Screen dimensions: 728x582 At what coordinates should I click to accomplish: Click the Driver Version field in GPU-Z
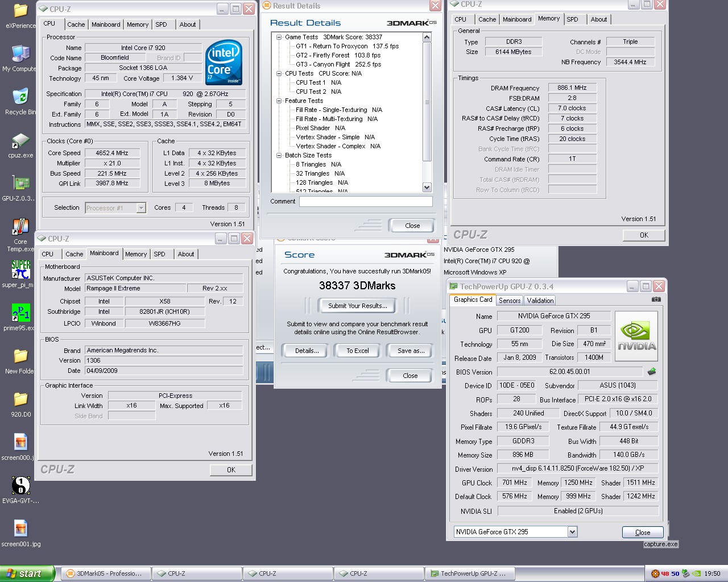[x=578, y=468]
